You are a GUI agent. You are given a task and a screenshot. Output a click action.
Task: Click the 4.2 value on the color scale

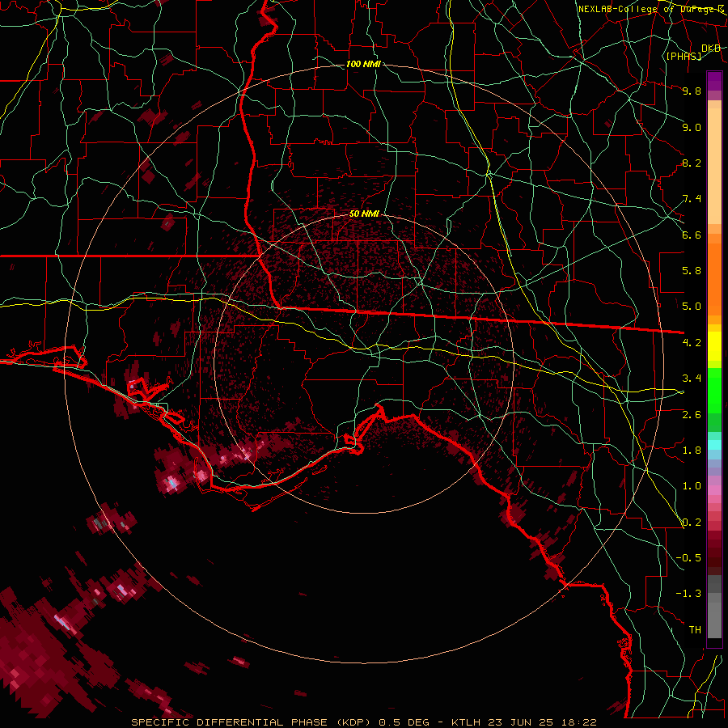click(x=692, y=343)
